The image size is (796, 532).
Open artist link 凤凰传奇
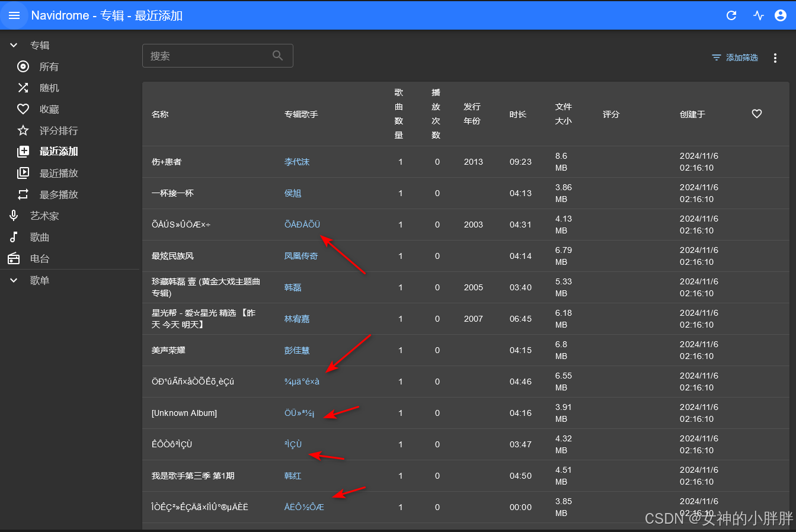pos(301,256)
